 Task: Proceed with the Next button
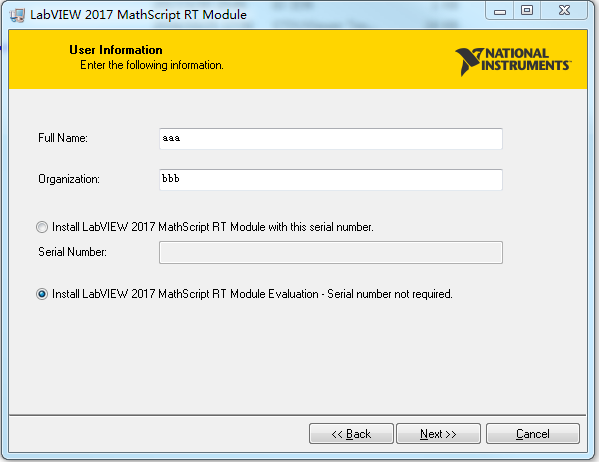click(438, 434)
